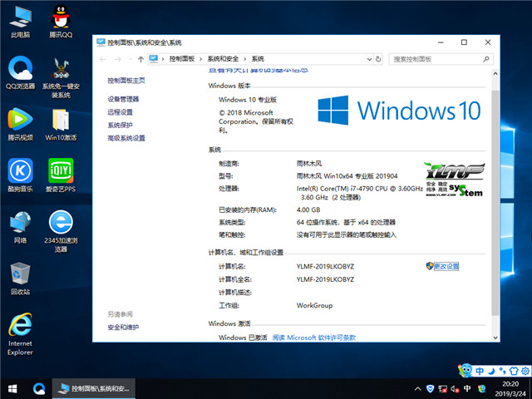Click the 高级系统设置 sidebar link
Image resolution: width=532 pixels, height=399 pixels.
tap(126, 138)
